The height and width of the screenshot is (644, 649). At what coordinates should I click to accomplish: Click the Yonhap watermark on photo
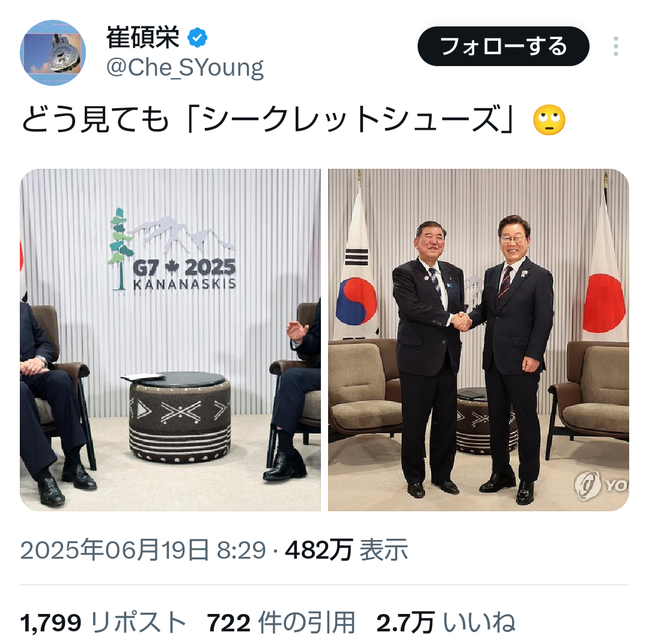(601, 485)
